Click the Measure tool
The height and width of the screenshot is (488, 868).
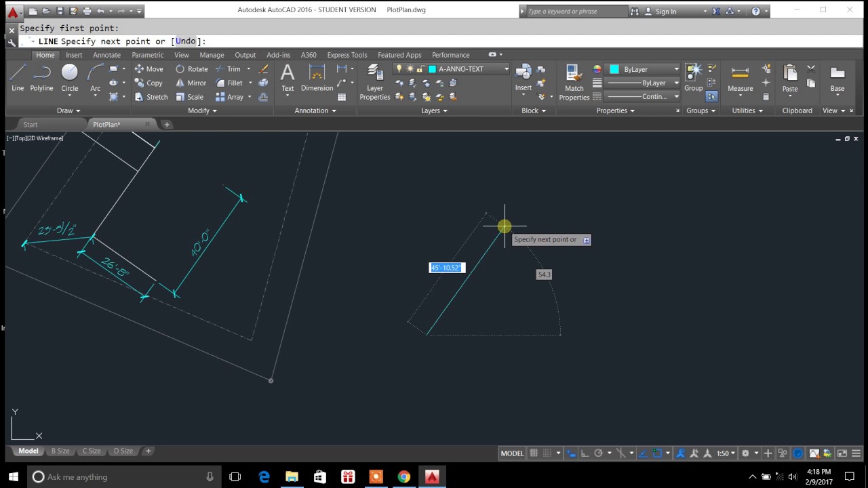740,78
